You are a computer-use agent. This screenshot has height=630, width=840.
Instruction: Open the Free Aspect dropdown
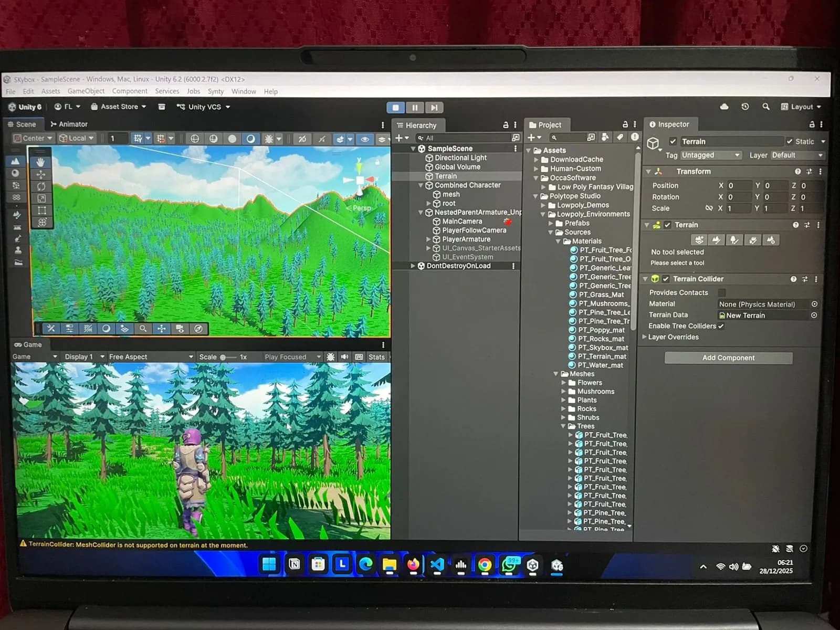(x=151, y=356)
